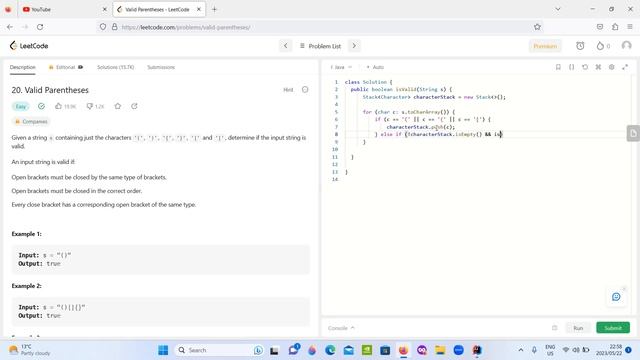
Task: Go to the previous problem arrow
Action: [x=286, y=46]
